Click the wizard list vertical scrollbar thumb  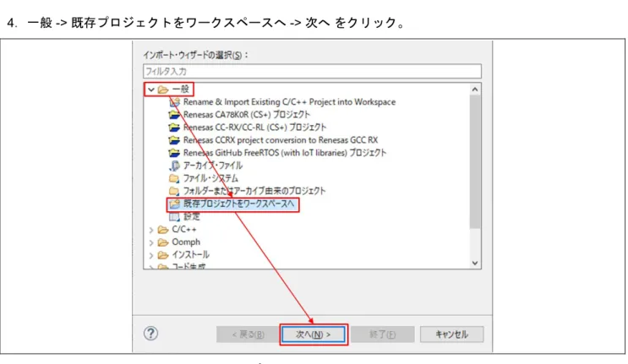[x=475, y=161]
